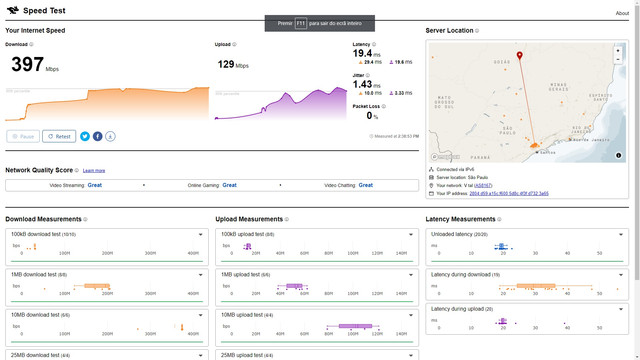The height and width of the screenshot is (360, 640).
Task: Click the Pause button
Action: tap(23, 136)
